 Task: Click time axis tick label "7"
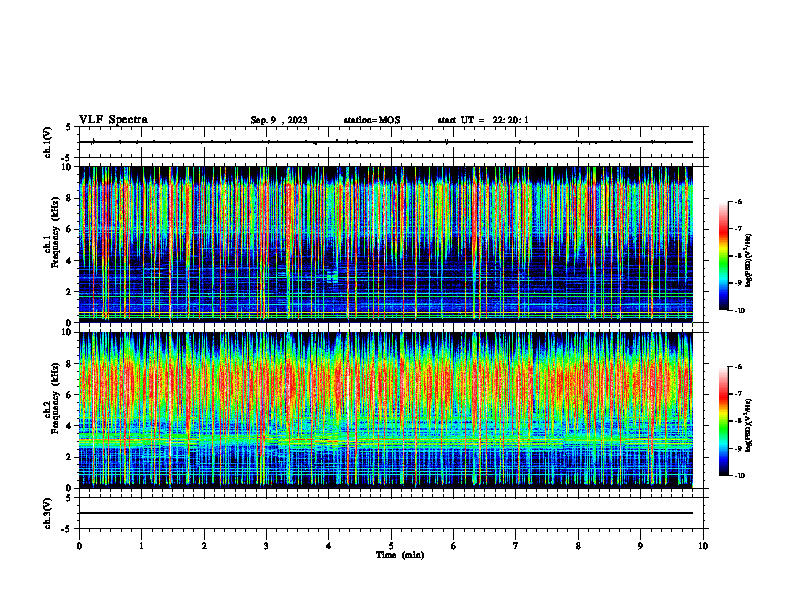[x=516, y=546]
